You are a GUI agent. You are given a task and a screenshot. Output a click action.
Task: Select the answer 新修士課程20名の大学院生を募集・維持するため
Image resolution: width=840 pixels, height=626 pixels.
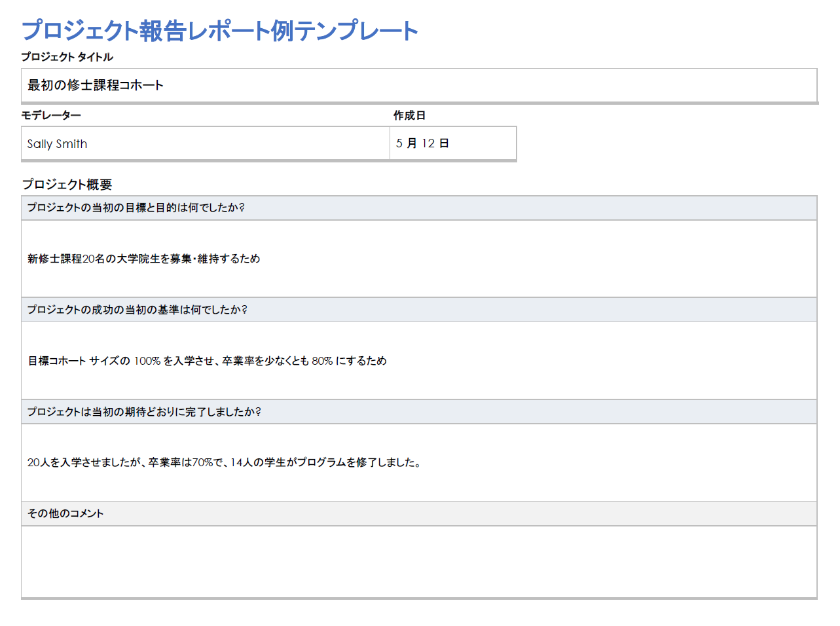pos(419,259)
